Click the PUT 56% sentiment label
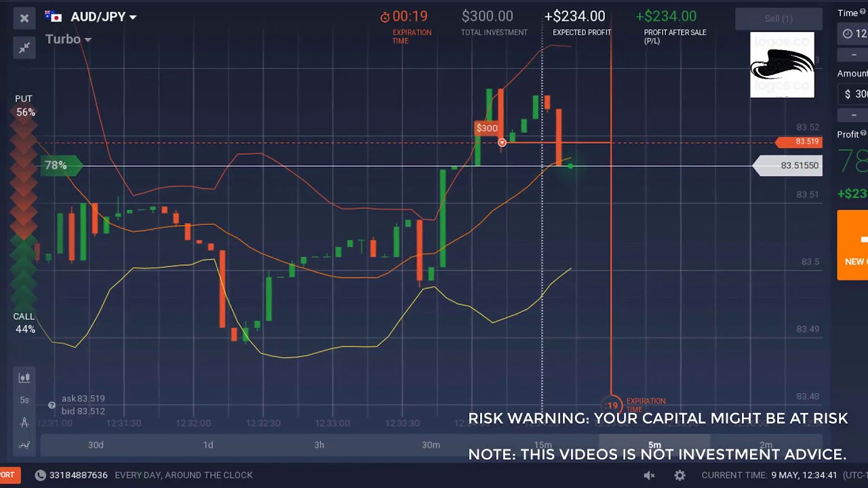 24,106
